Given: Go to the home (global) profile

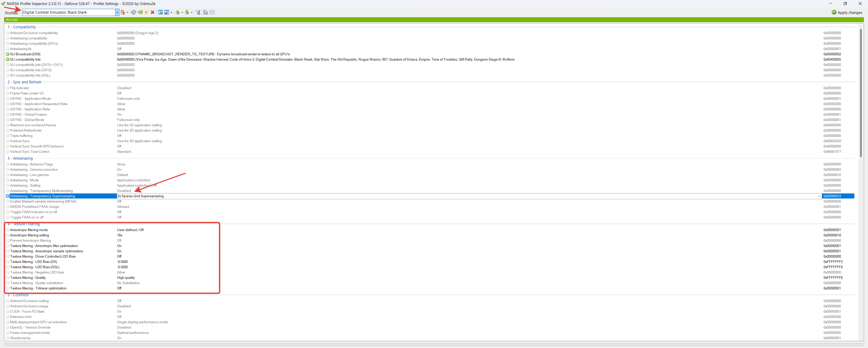Looking at the screenshot, I should coord(123,12).
